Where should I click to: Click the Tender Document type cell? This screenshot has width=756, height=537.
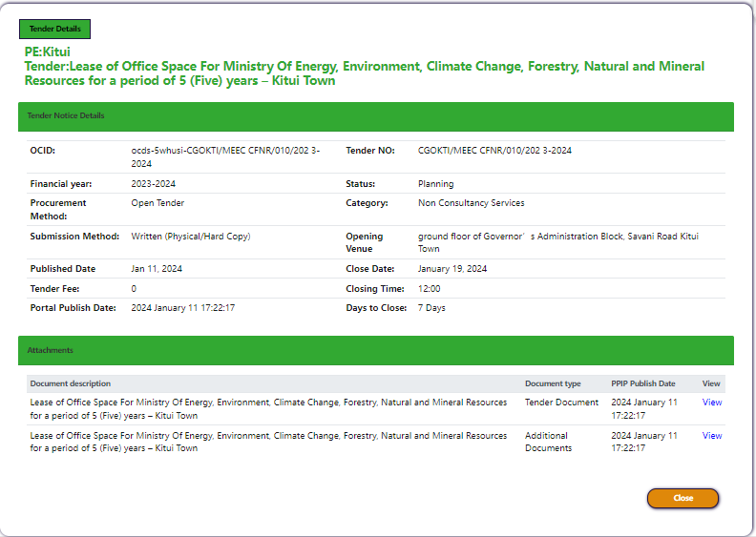561,403
